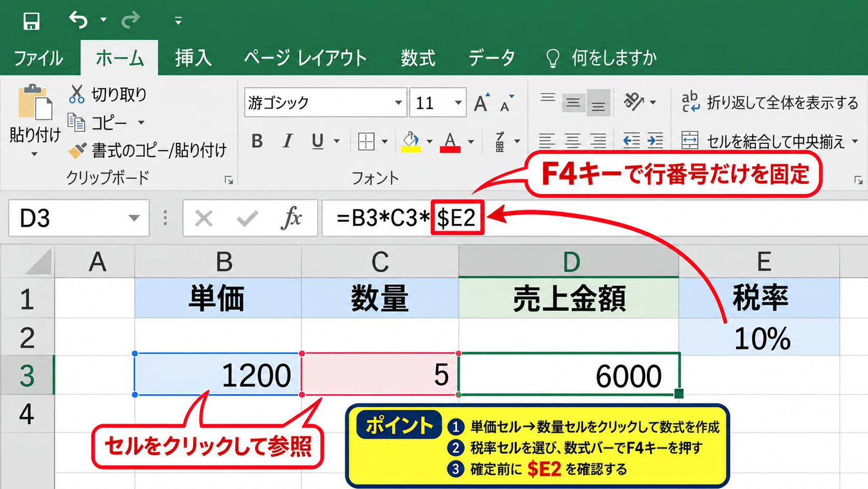Click the 貼り付け paste icon
868x489 pixels.
pos(35,102)
